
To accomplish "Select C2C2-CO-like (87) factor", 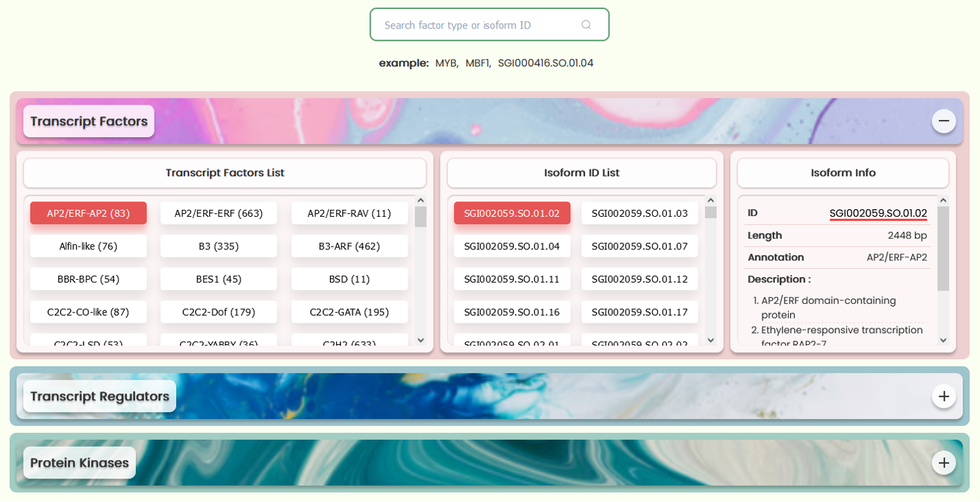I will pyautogui.click(x=88, y=312).
